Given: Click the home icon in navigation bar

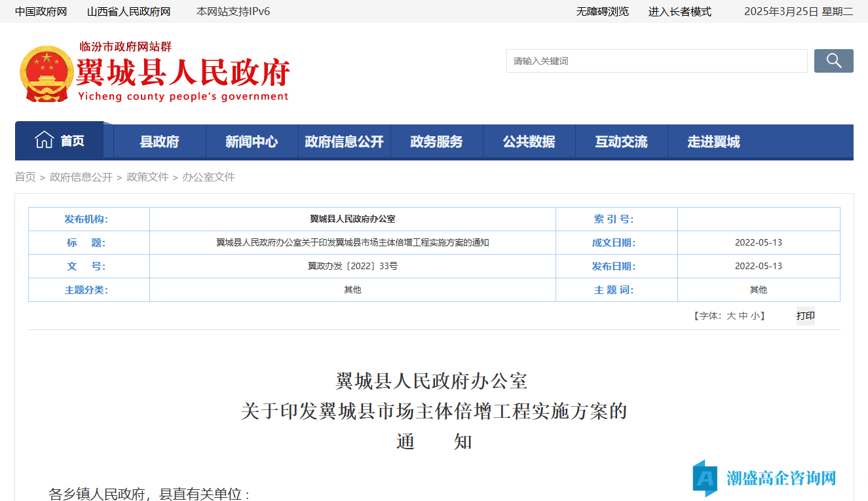Looking at the screenshot, I should coord(44,140).
